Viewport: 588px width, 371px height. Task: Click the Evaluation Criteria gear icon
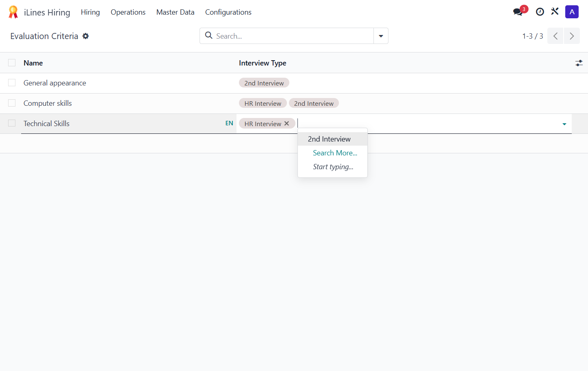click(86, 36)
